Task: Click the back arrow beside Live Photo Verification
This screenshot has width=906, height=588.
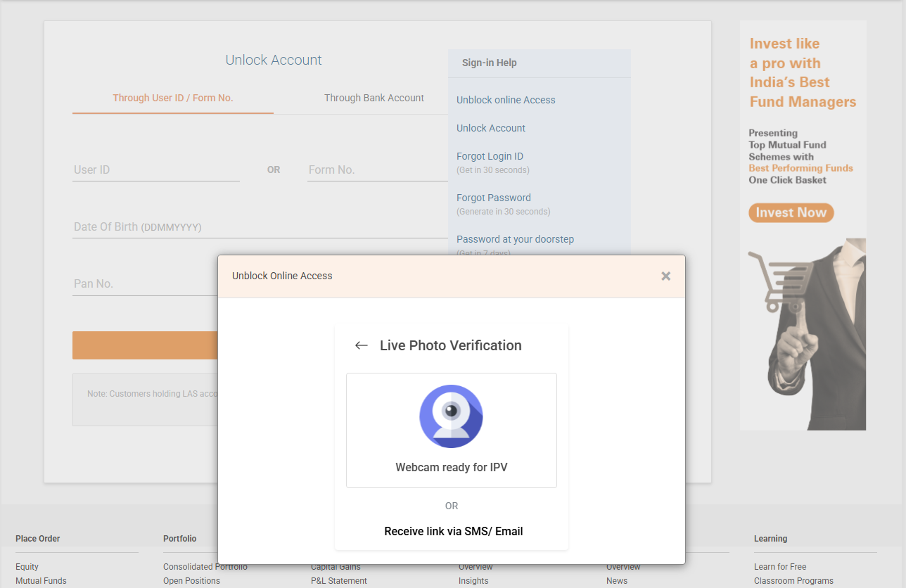Action: [361, 345]
